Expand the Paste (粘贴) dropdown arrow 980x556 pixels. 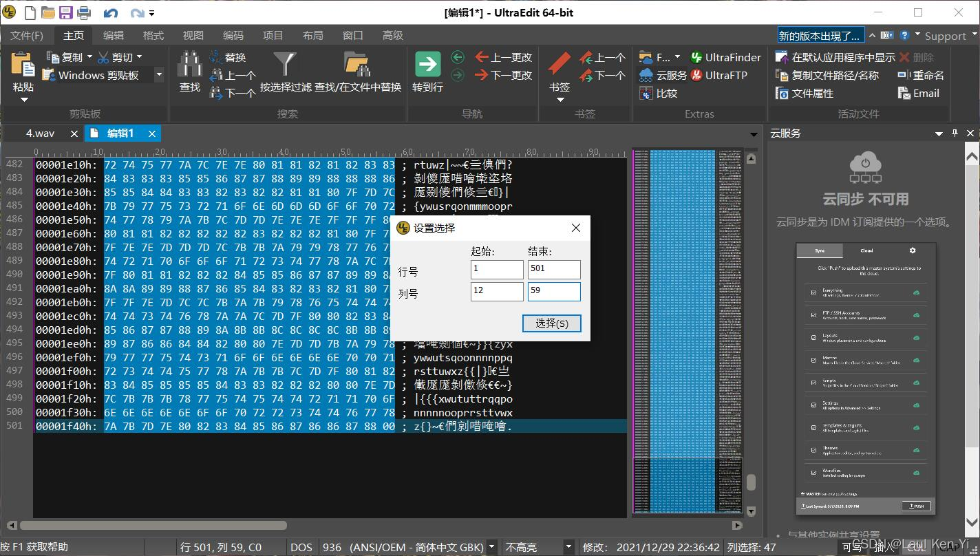(x=23, y=100)
